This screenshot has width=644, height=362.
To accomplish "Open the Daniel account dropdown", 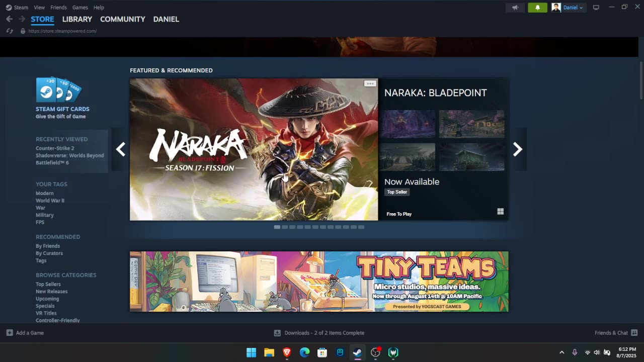I will (573, 8).
